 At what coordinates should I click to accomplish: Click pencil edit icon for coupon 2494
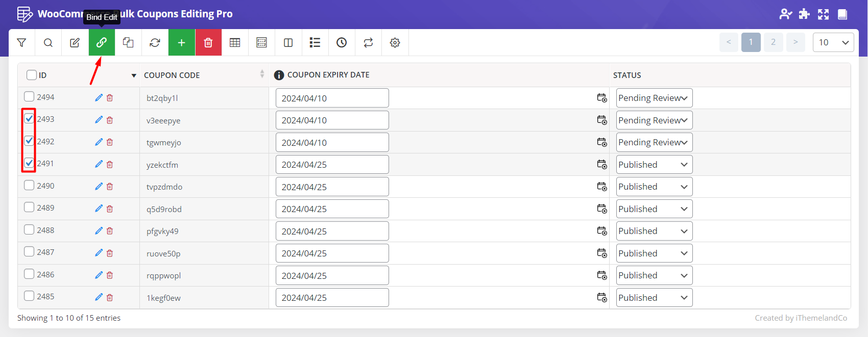pos(99,97)
